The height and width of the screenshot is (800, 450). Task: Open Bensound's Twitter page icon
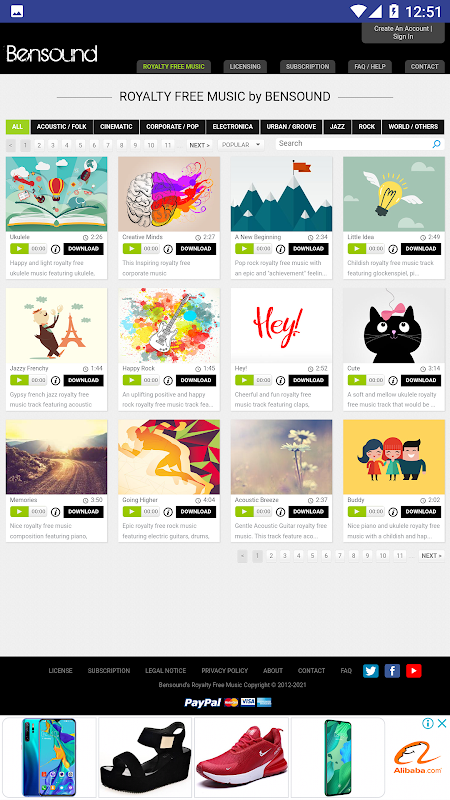(371, 670)
